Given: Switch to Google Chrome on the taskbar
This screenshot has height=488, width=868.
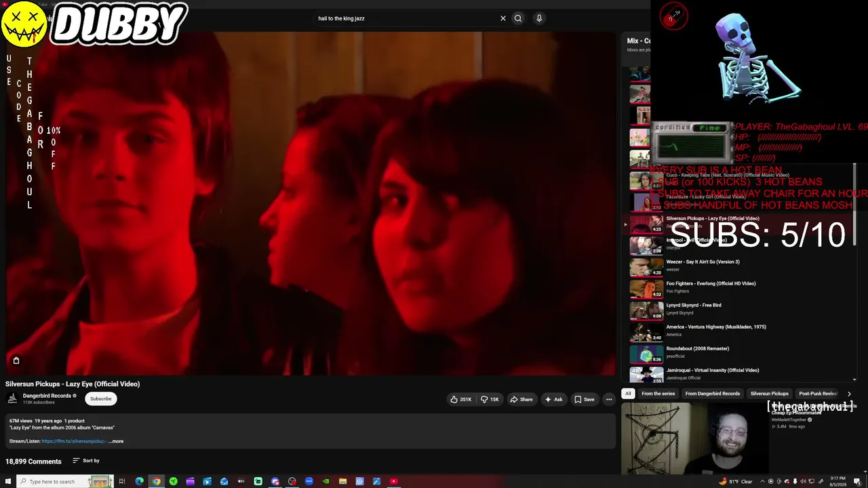Looking at the screenshot, I should pos(156,482).
